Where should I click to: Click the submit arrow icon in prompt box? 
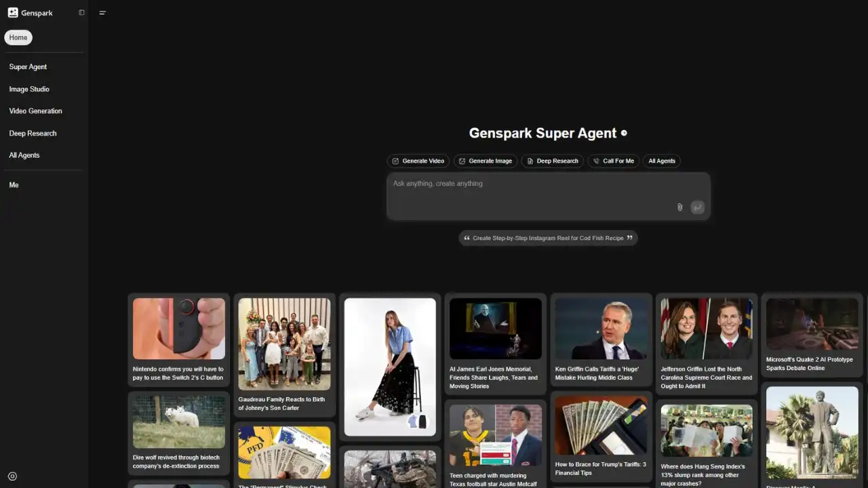point(697,207)
